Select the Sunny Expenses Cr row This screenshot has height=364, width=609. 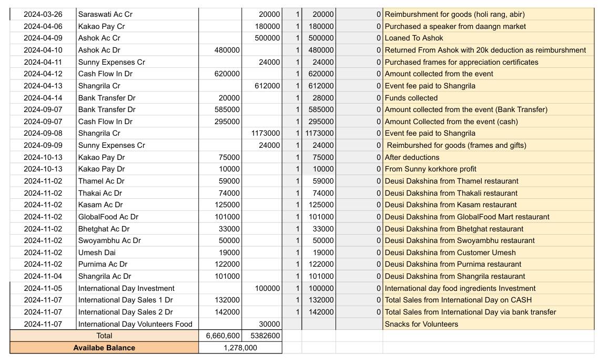(105, 145)
